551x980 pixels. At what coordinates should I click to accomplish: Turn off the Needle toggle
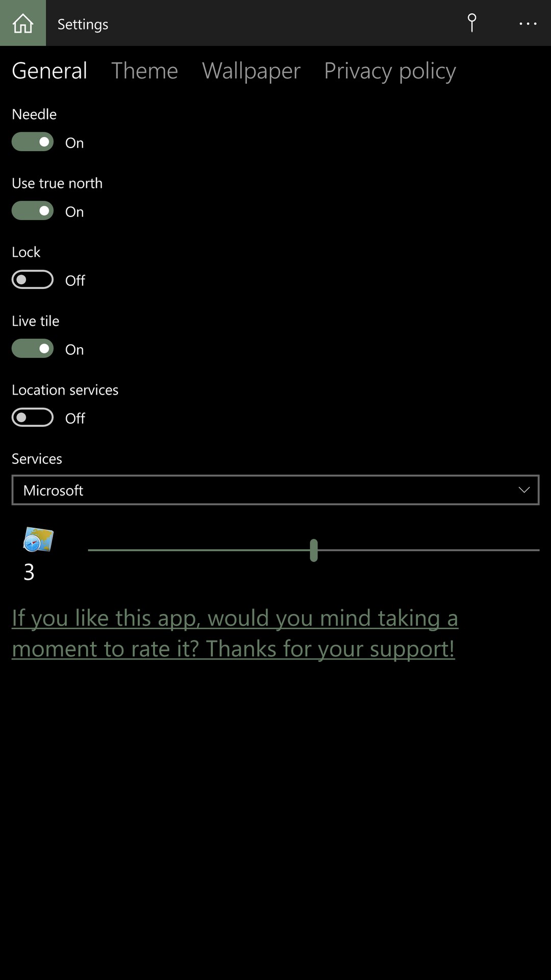[x=33, y=142]
